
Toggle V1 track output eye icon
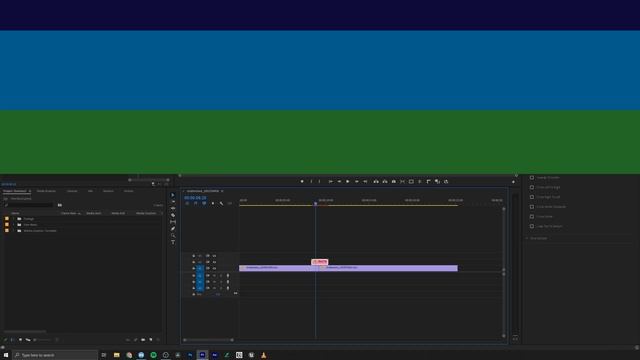214,268
